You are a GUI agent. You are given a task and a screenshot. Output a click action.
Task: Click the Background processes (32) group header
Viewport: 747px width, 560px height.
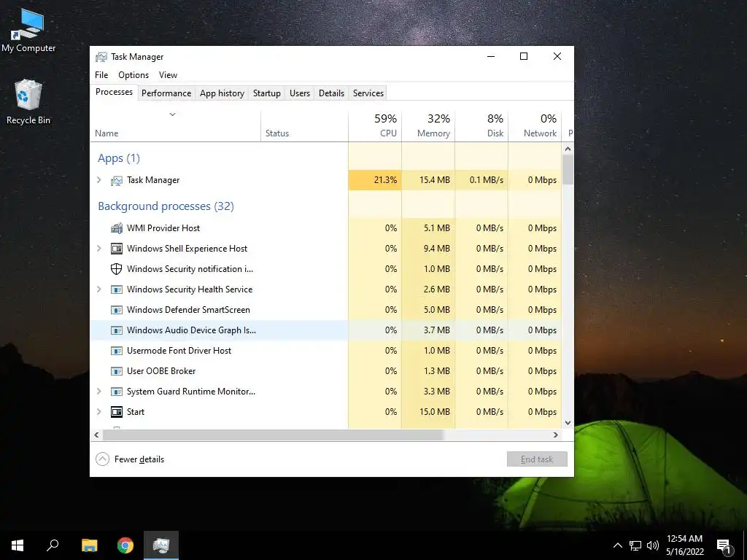[x=166, y=206]
